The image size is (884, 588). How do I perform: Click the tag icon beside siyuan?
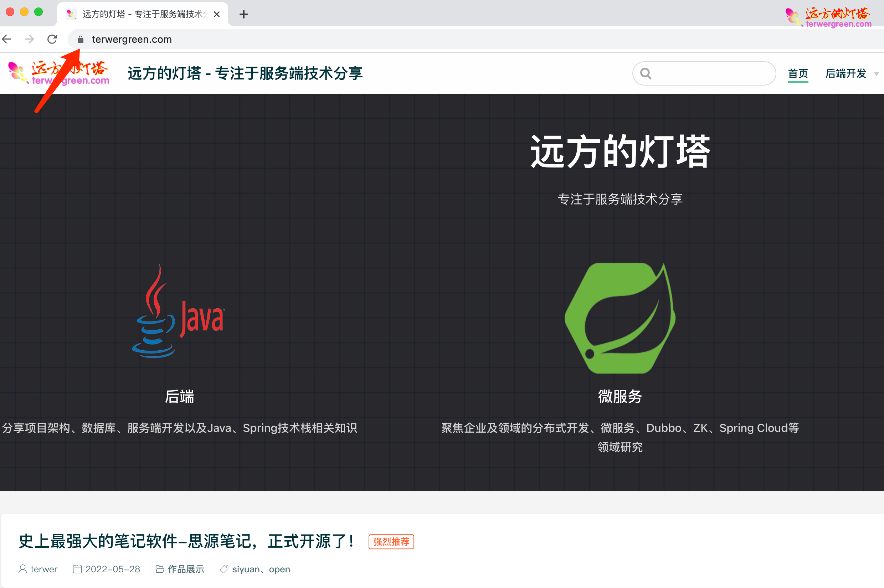pos(224,569)
